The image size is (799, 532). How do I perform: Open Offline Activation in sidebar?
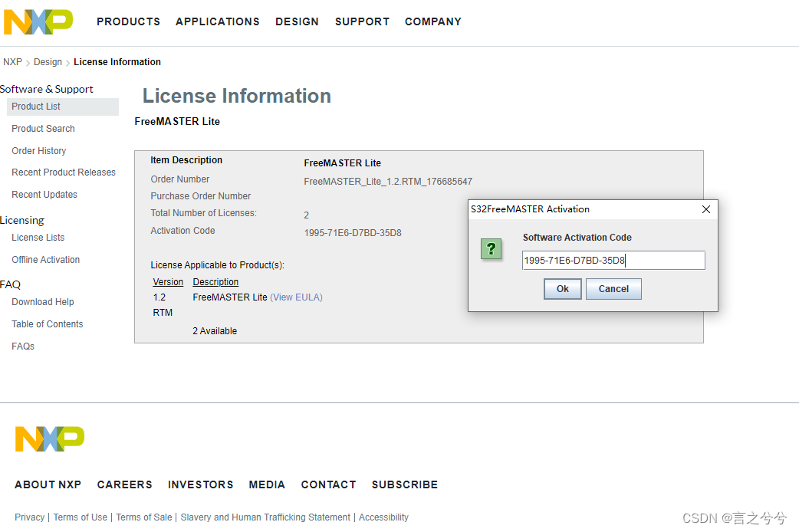(46, 259)
